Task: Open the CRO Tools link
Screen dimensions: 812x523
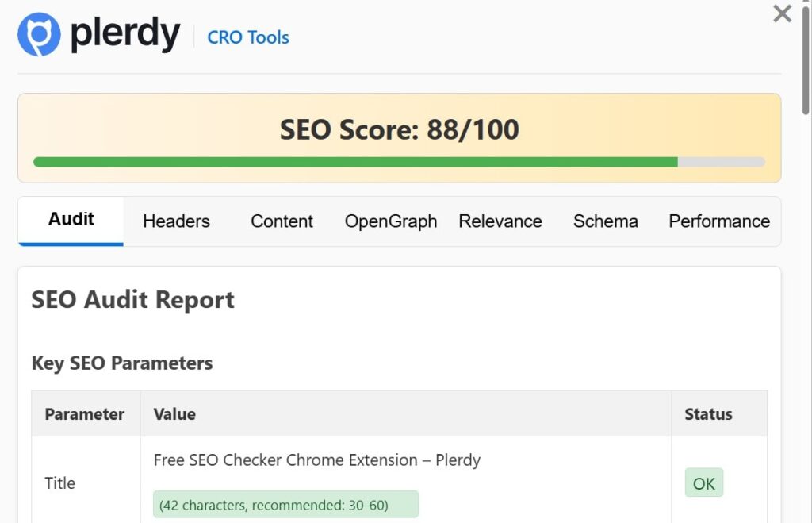Action: click(247, 37)
